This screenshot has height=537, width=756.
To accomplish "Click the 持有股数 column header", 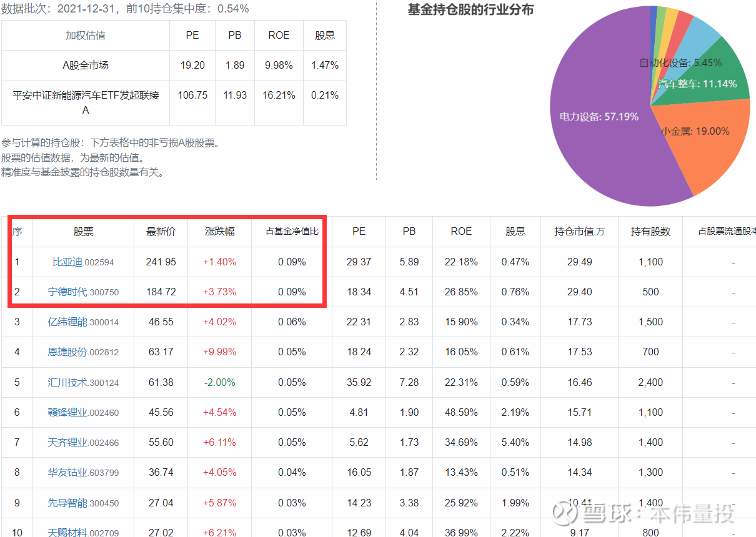I will 650,232.
